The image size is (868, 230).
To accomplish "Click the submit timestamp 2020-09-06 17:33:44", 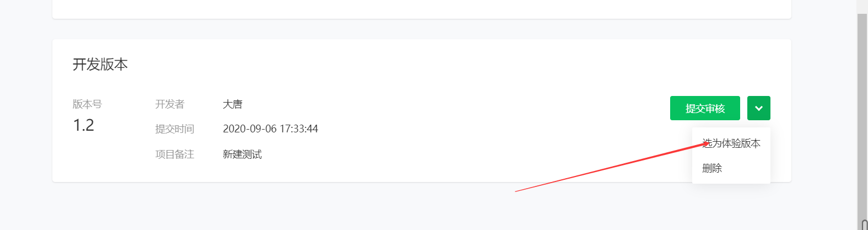I will click(x=271, y=129).
